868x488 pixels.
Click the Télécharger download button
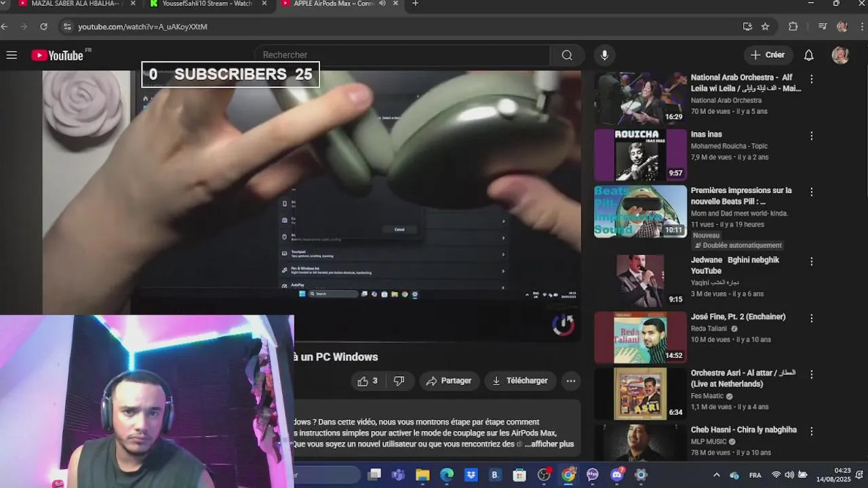click(x=520, y=381)
